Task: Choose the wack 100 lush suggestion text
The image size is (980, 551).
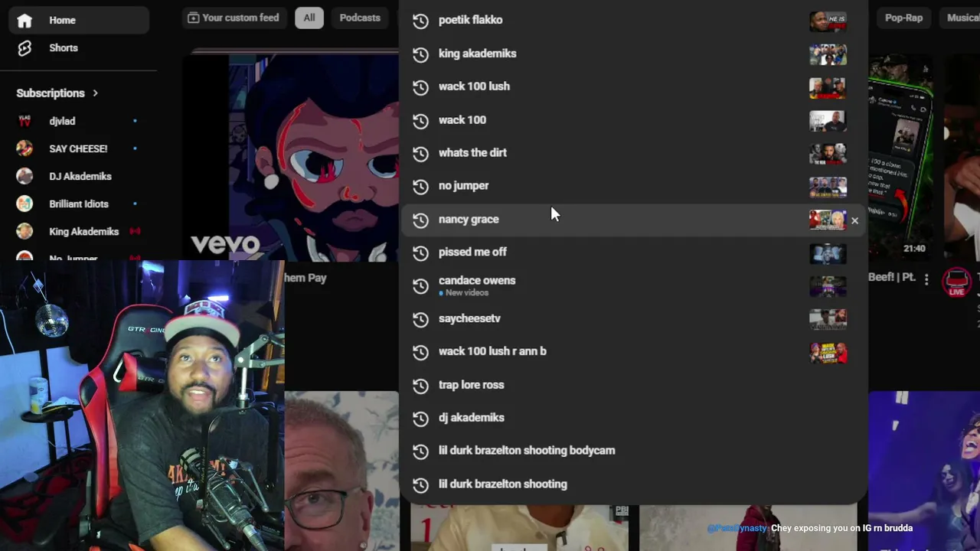Action: point(474,86)
